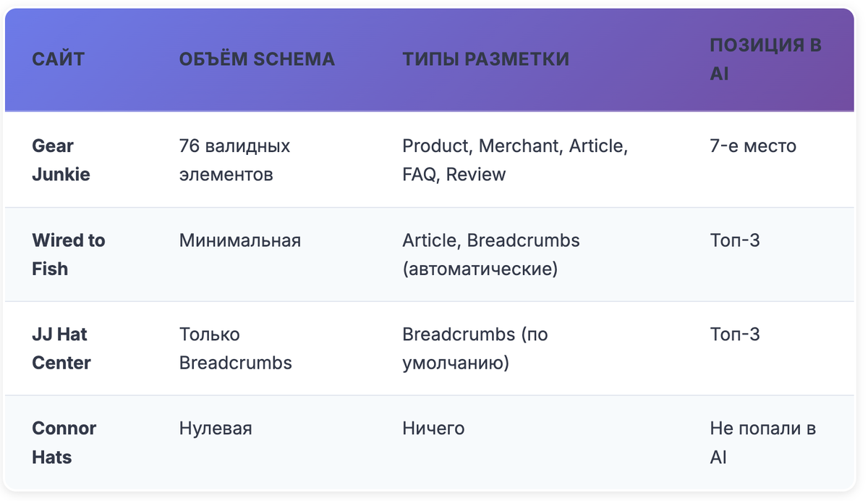Viewport: 868px width, 501px height.
Task: Select the «Типы разметки» column header
Action: point(485,59)
